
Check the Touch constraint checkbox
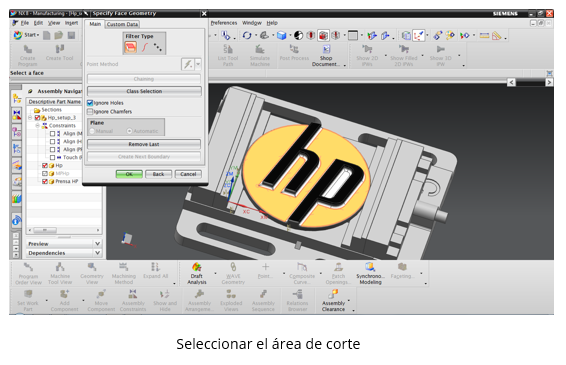point(52,157)
